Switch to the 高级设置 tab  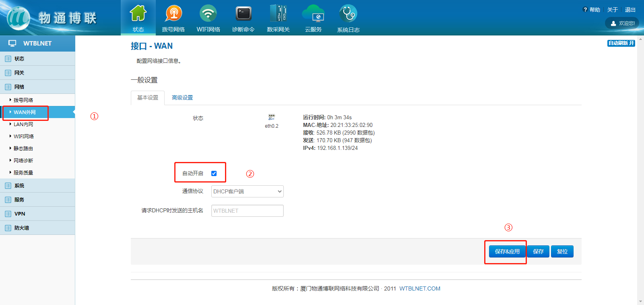pyautogui.click(x=182, y=98)
